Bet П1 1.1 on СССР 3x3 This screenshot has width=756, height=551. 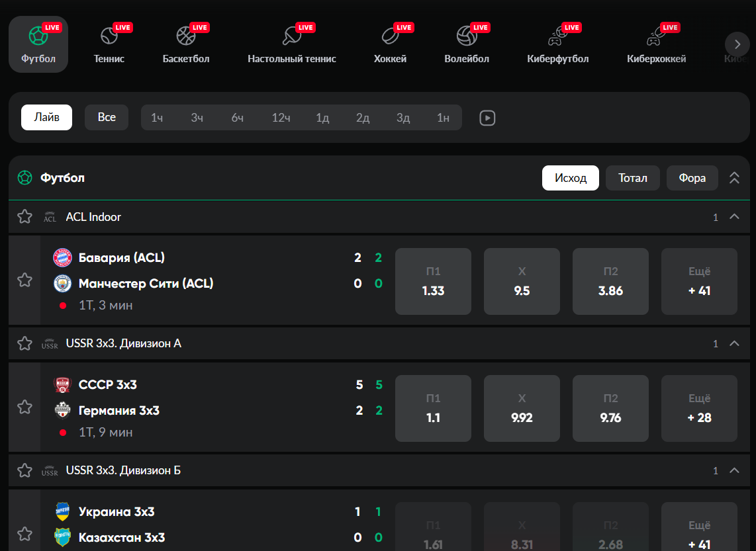[433, 408]
